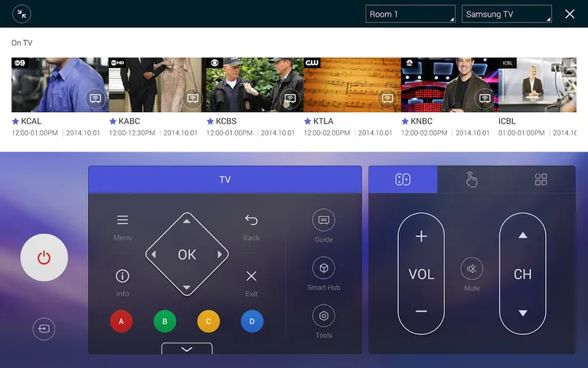Click the green B color button
This screenshot has height=368, width=588.
(165, 321)
